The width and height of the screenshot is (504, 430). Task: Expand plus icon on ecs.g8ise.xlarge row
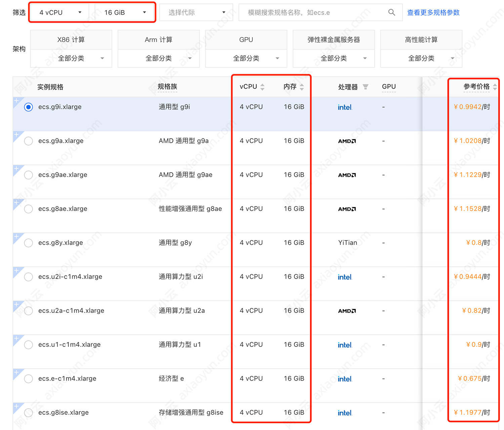point(16,406)
